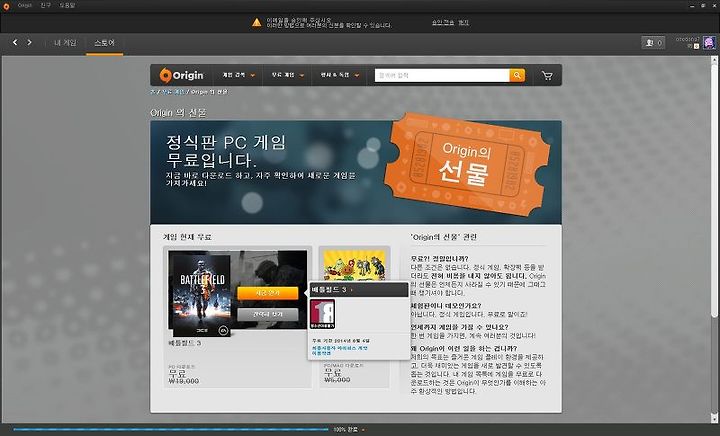The image size is (720, 436).
Task: Switch to the 내 게임 (My Games) tab
Action: [65, 43]
